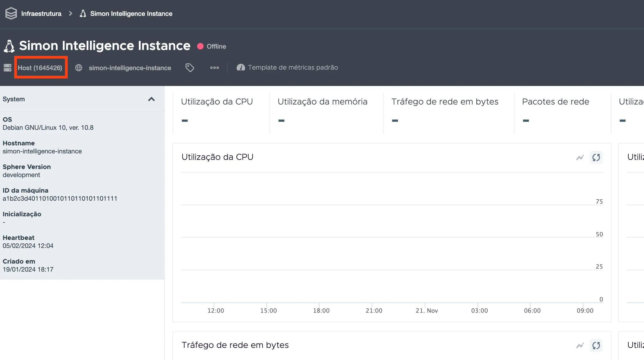Click the 21. Nov axis label on CPU chart
This screenshot has width=644, height=360.
(427, 311)
